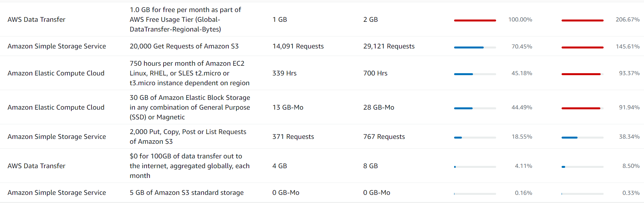Select the 5 GB S3 standard storage row
The width and height of the screenshot is (644, 203).
(x=186, y=193)
